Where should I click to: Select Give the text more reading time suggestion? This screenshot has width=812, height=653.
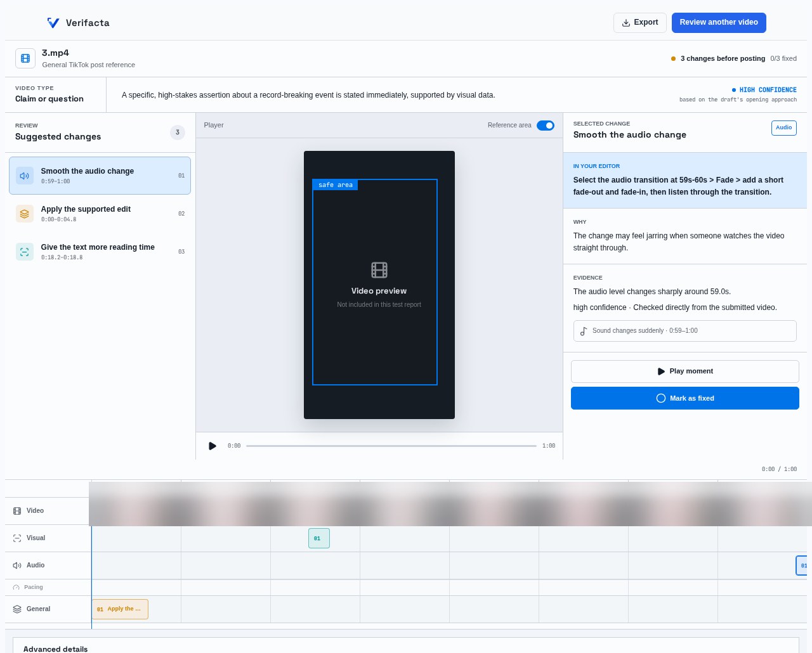[x=100, y=252]
